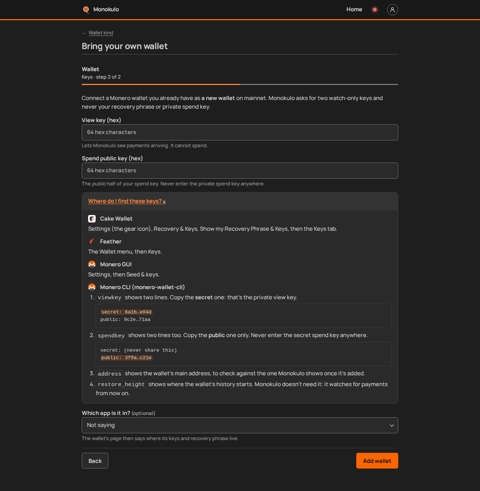Screen dimensions: 480x491
Task: Focus the Spend public key (hex) input
Action: tap(240, 171)
